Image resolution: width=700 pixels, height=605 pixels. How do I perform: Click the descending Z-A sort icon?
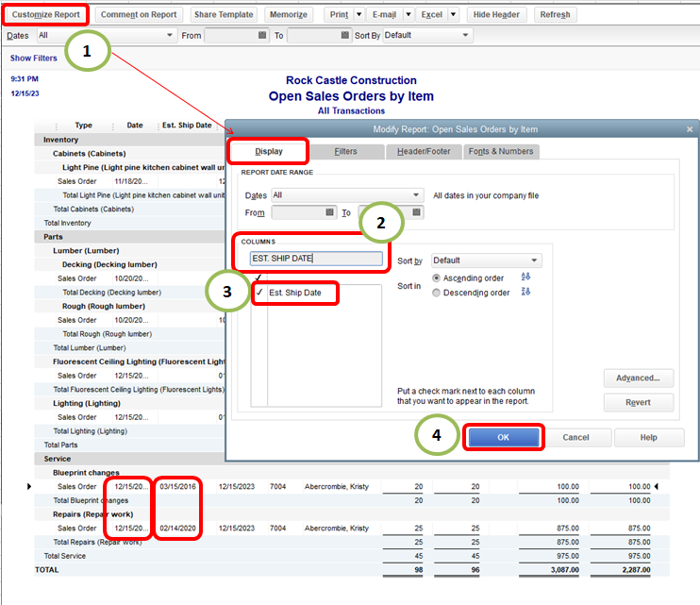click(525, 292)
